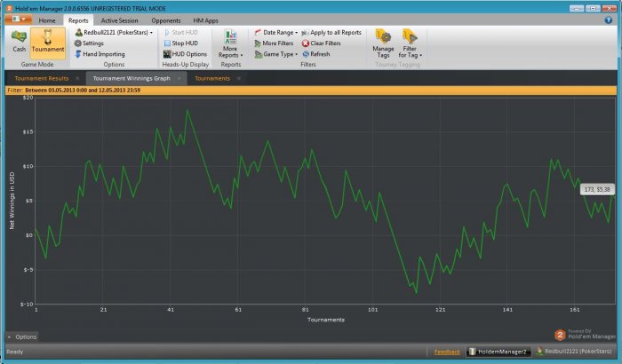Switch game mode to Cash

tap(19, 41)
